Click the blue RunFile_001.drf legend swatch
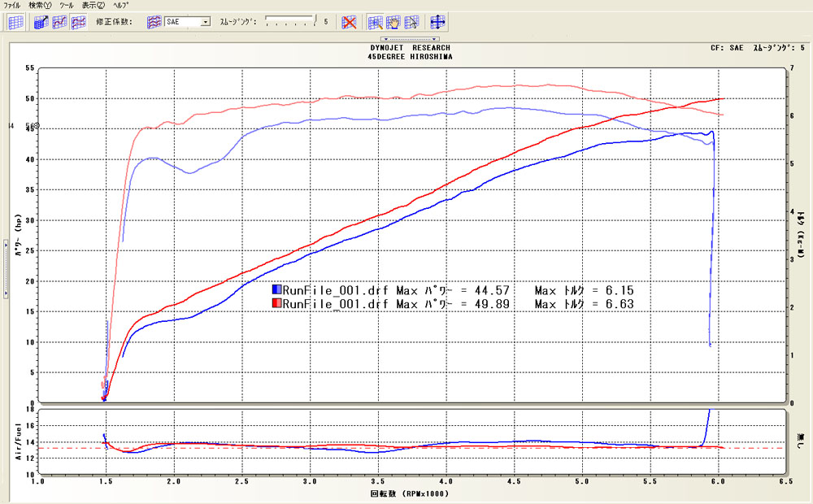 [x=276, y=290]
